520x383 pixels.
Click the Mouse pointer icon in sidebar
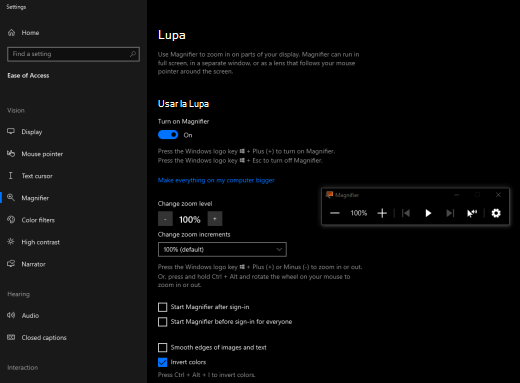click(11, 153)
